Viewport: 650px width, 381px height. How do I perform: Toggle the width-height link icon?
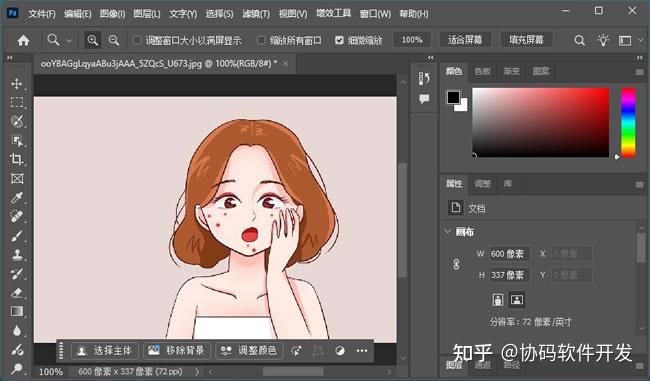pyautogui.click(x=456, y=264)
